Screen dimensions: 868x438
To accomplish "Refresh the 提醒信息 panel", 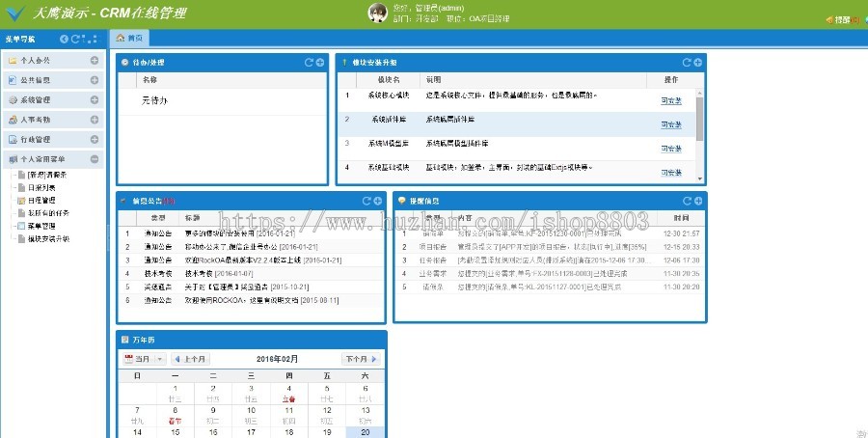I will [687, 201].
